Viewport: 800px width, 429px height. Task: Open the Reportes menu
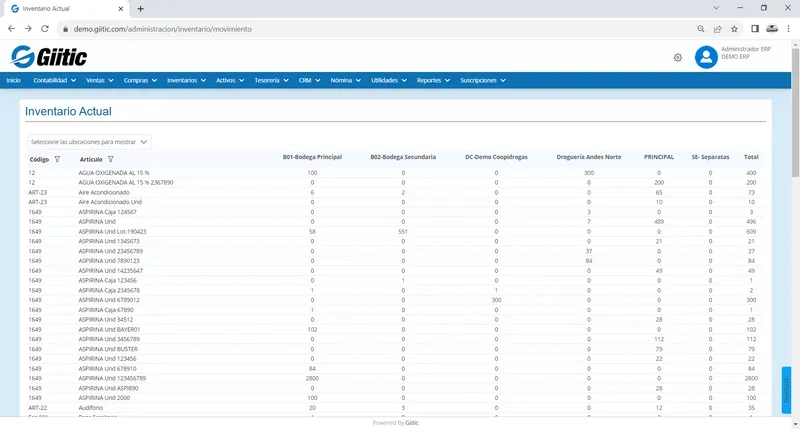pyautogui.click(x=433, y=81)
